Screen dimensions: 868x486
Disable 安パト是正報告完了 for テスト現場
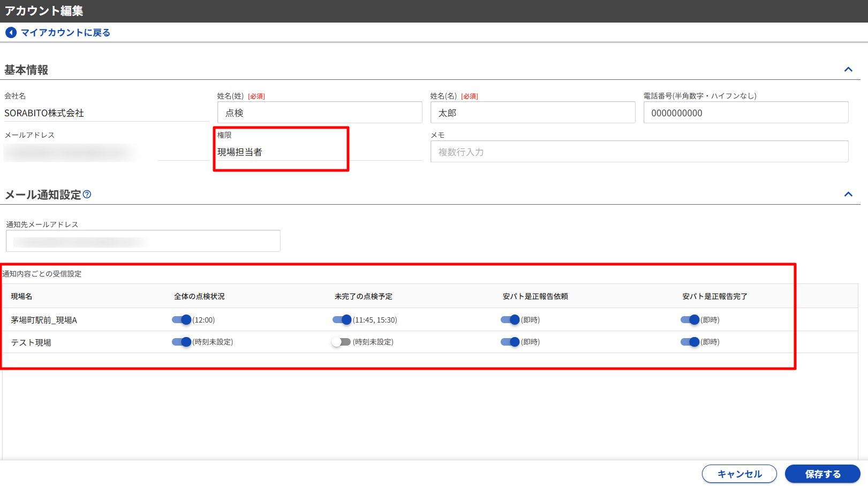pos(690,342)
